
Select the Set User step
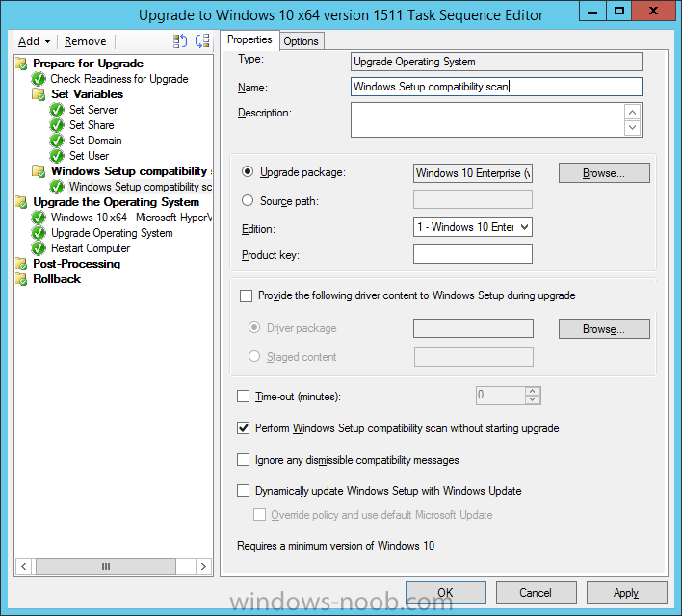(90, 156)
